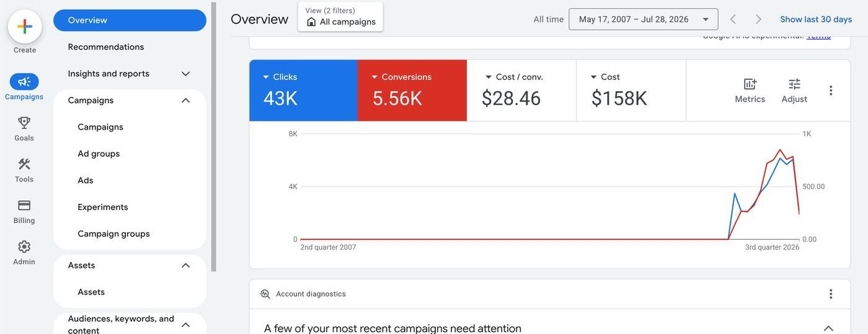868x334 pixels.
Task: Change the Cost metric dropdown
Action: pyautogui.click(x=605, y=77)
